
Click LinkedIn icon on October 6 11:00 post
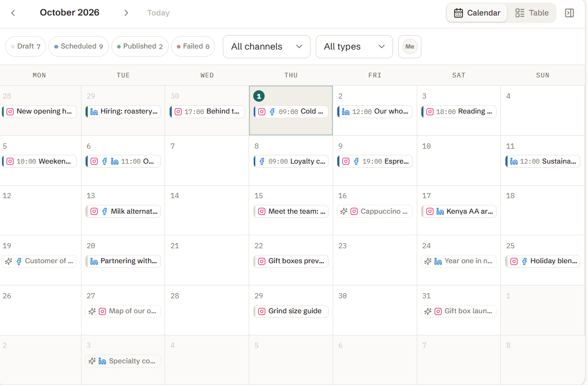115,162
